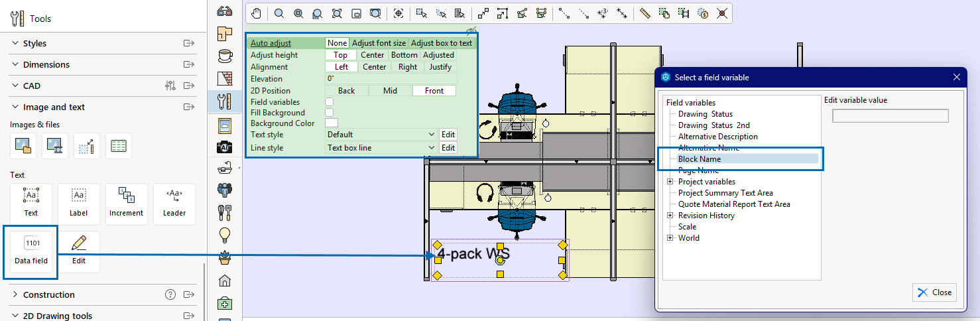Expand the Revision History tree node

670,216
